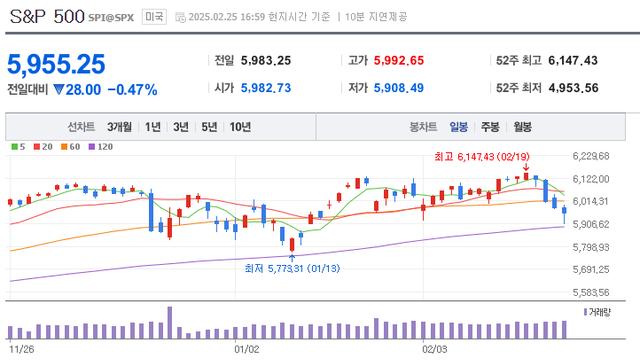The width and height of the screenshot is (640, 360).
Task: Switch chart to the 3년 range
Action: (x=181, y=127)
